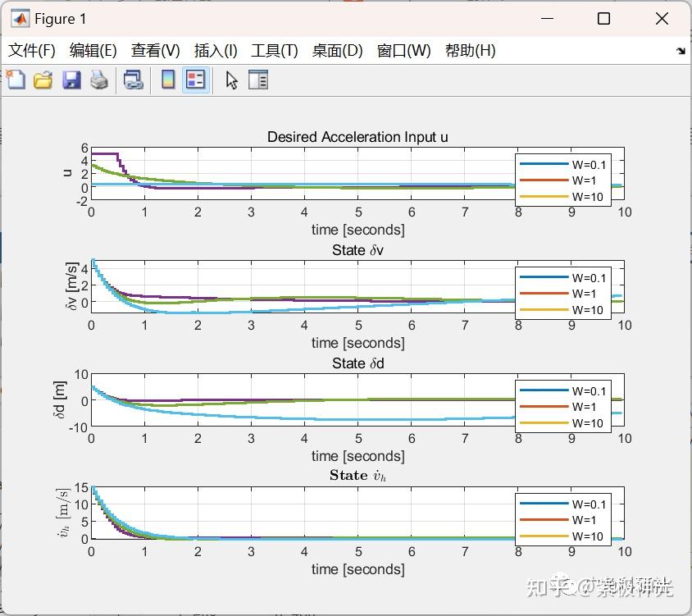Click the purple saturated curve in the top plot
692x616 pixels.
point(104,153)
